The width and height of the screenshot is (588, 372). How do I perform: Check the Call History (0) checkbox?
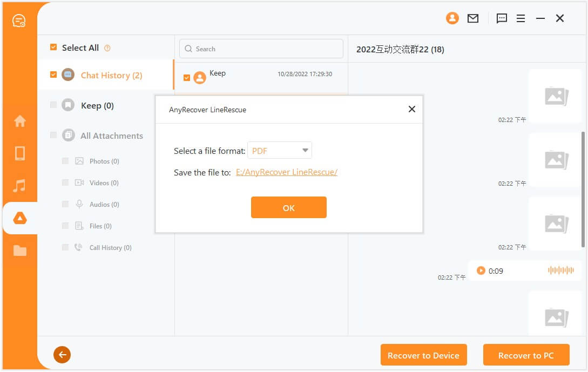pyautogui.click(x=65, y=247)
